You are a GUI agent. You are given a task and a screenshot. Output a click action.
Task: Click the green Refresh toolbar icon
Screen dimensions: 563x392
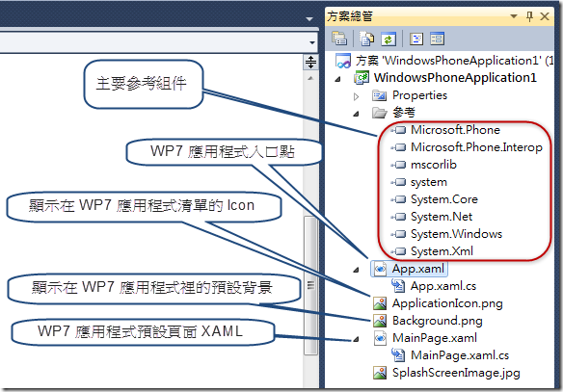pos(389,39)
